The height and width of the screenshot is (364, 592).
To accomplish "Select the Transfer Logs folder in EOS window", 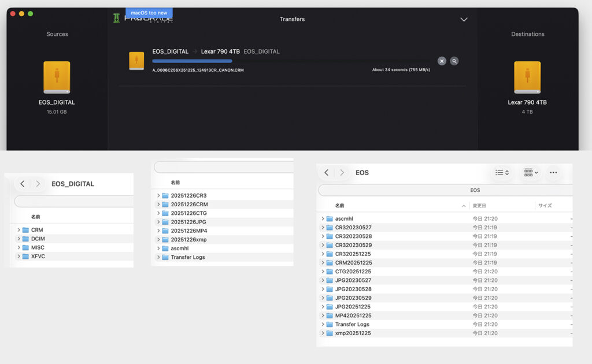I will 352,325.
